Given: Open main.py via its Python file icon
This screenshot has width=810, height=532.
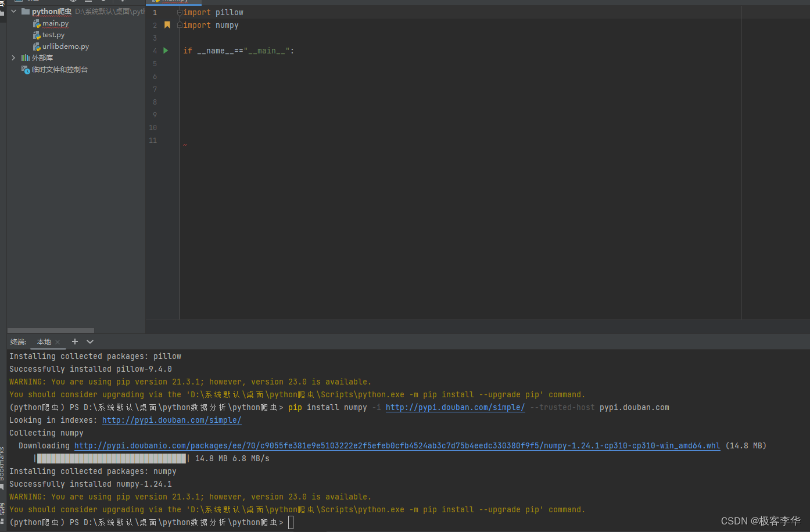Looking at the screenshot, I should pyautogui.click(x=37, y=24).
